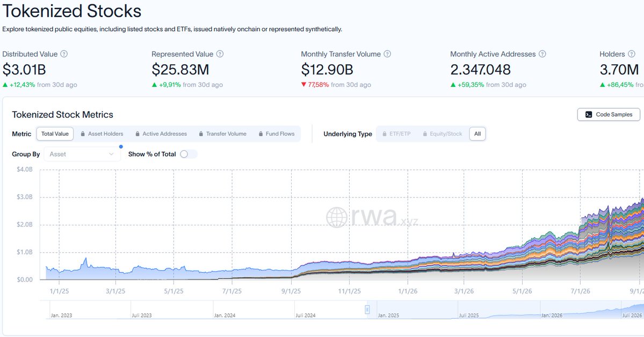Click the Holders help icon
This screenshot has width=644, height=337.
pos(631,54)
